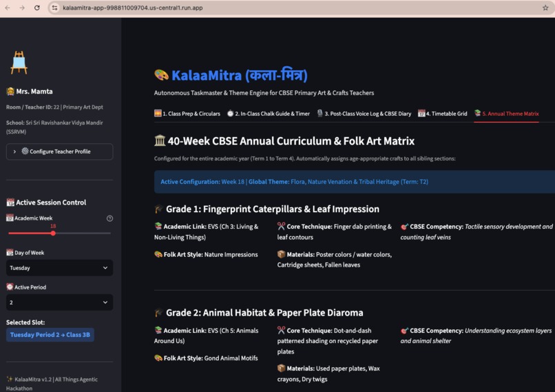Click the alarm clock icon beside Active Period
555x392 pixels.
[x=10, y=287]
